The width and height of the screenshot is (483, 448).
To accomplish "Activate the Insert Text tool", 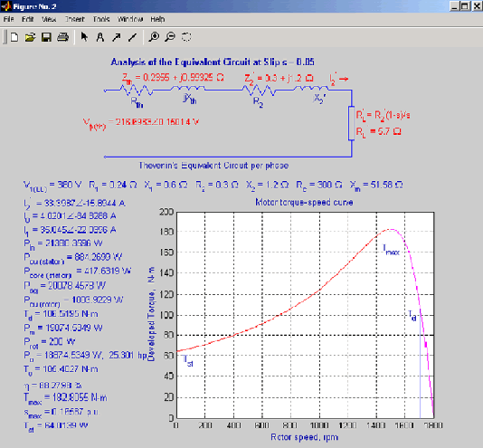I will [x=100, y=37].
